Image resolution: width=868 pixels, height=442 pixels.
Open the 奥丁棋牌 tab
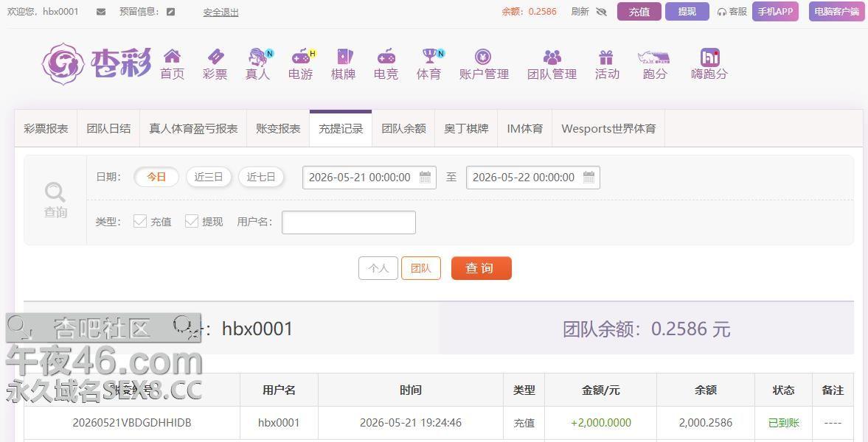click(466, 128)
